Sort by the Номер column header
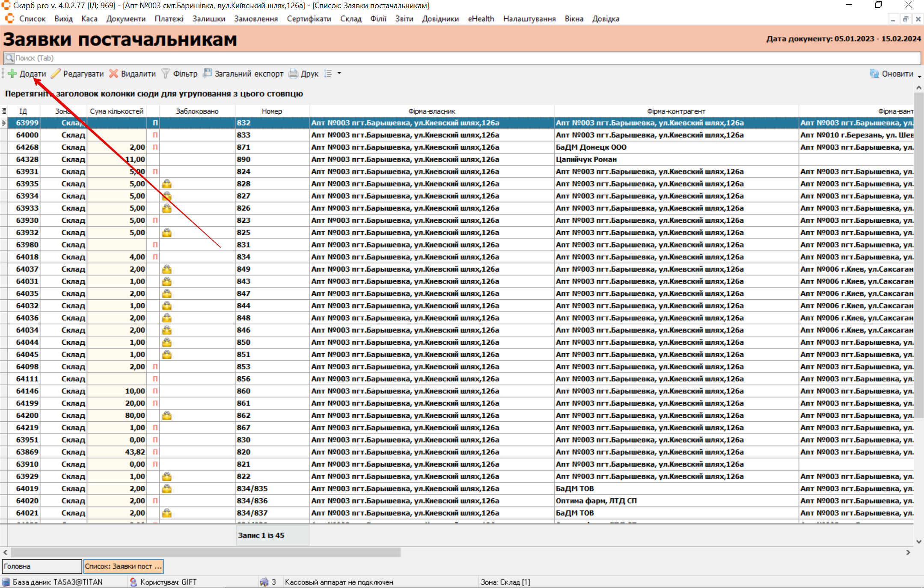The width and height of the screenshot is (924, 588). pyautogui.click(x=272, y=111)
